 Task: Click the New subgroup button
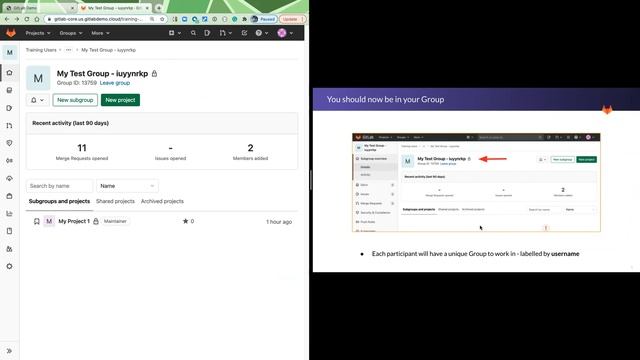(x=75, y=100)
